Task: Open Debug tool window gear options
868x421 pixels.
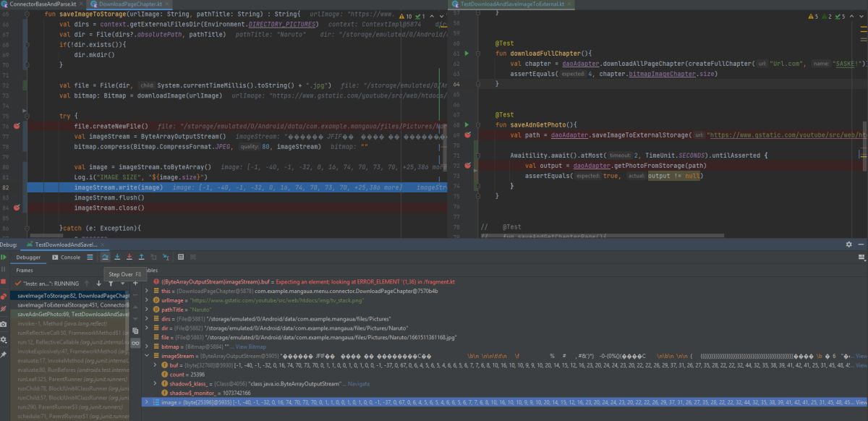Action: tap(849, 244)
